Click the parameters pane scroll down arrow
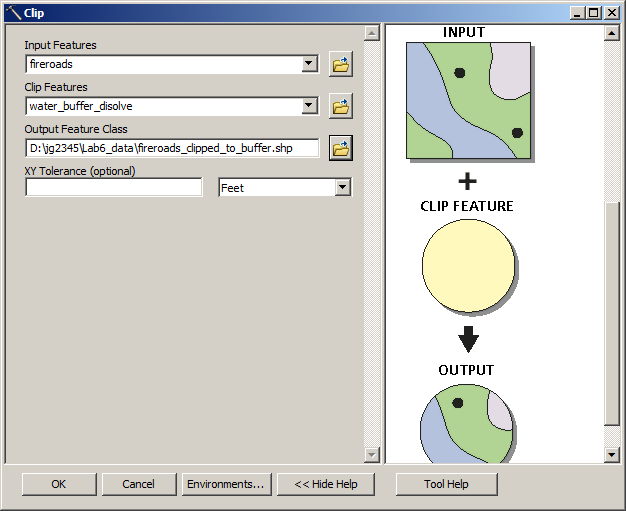This screenshot has height=511, width=626. (372, 455)
